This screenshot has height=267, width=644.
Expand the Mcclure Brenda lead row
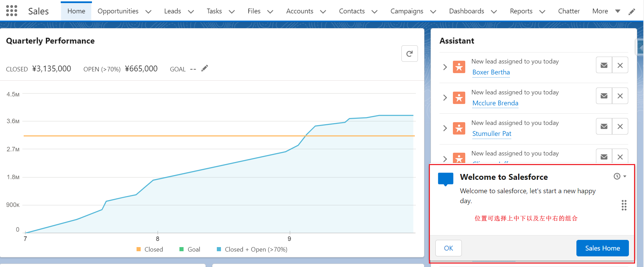(x=445, y=98)
